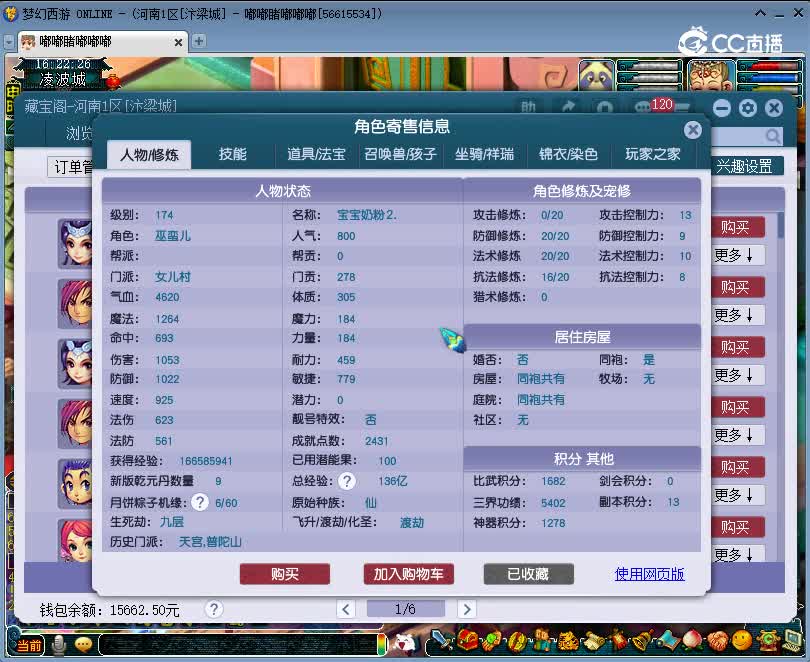This screenshot has width=810, height=662.
Task: Expand 更多 for the fourth listing
Action: [738, 435]
